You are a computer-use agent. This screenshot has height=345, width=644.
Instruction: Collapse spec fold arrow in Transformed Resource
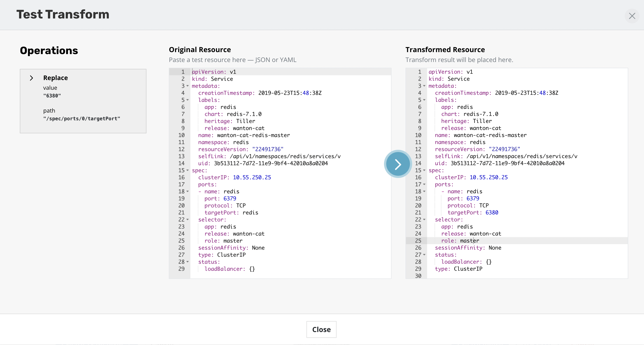click(424, 170)
